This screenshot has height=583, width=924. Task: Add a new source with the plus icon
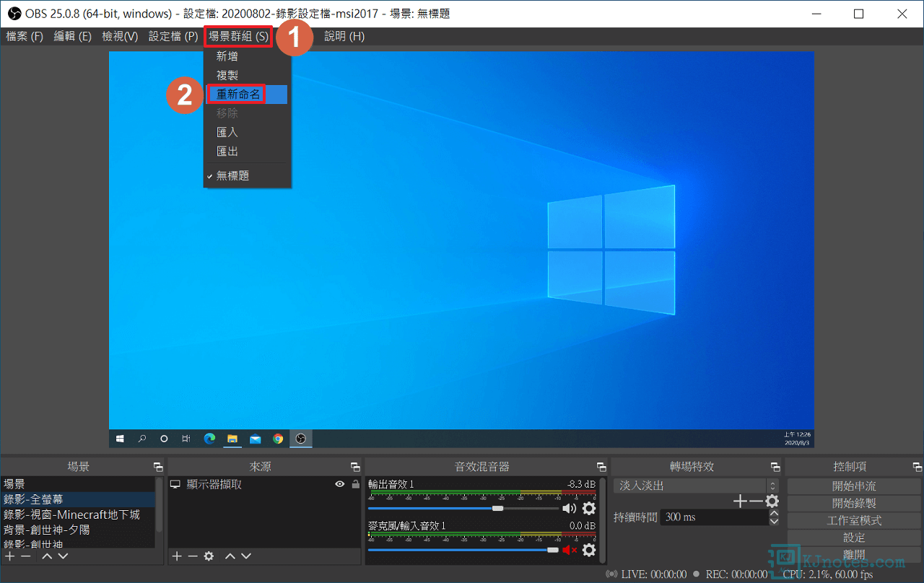click(x=177, y=556)
